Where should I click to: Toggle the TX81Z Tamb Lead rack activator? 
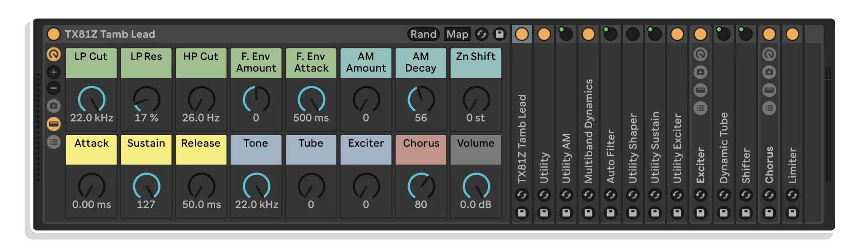click(x=53, y=34)
